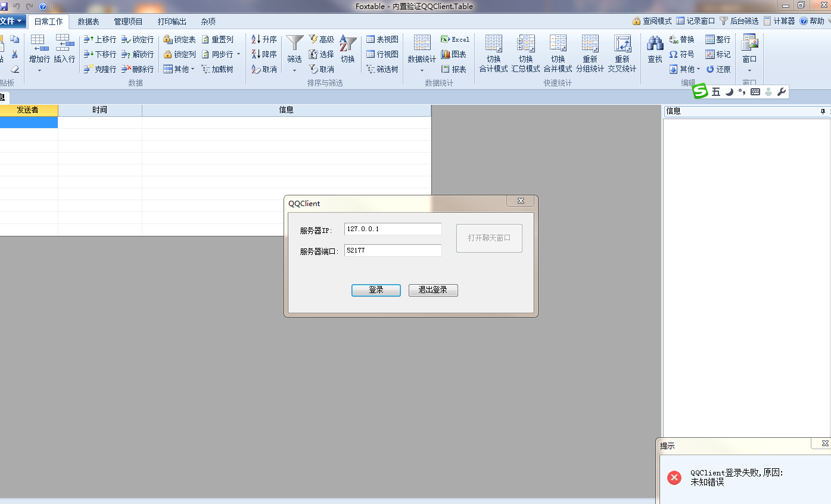Click the 筛选 funnel icon

click(x=294, y=43)
